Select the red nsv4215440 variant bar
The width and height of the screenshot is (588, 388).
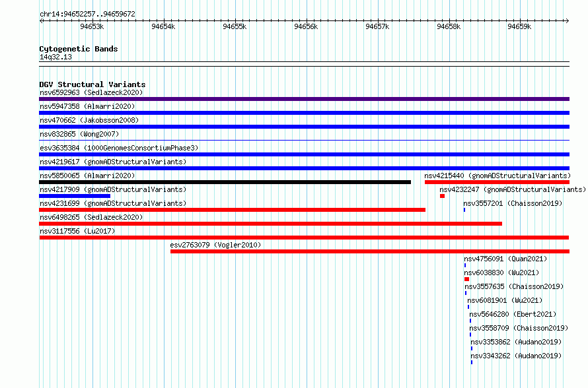tap(497, 182)
